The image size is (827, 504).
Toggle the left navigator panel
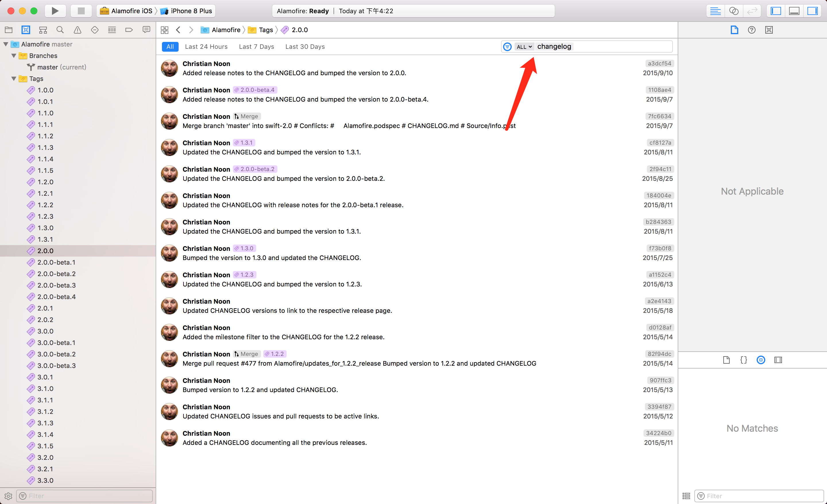(x=776, y=11)
